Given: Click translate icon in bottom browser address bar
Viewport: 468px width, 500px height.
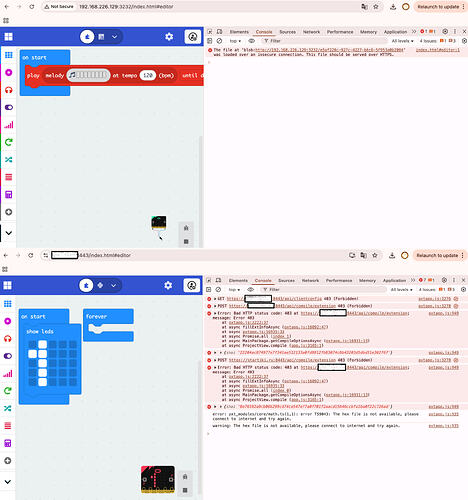Looking at the screenshot, I should [x=363, y=255].
